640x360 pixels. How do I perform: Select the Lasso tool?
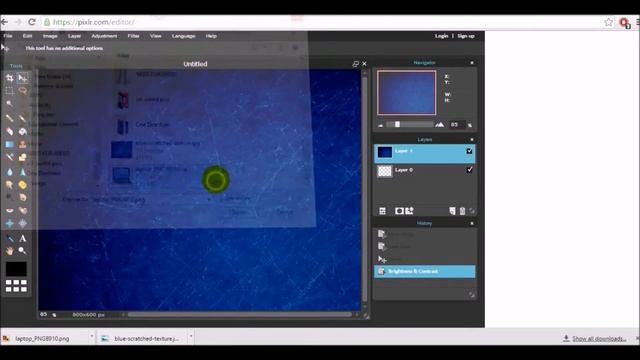[x=23, y=91]
